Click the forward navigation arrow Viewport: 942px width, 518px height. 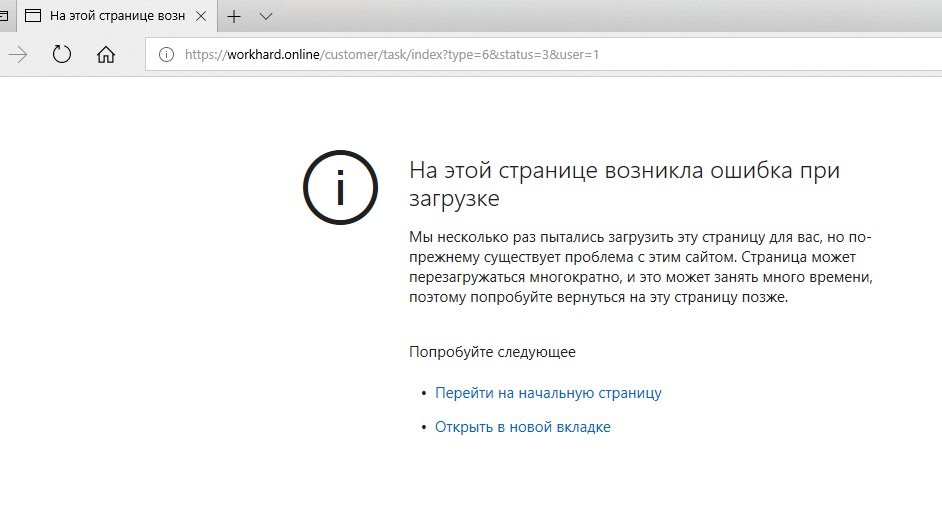tap(18, 55)
